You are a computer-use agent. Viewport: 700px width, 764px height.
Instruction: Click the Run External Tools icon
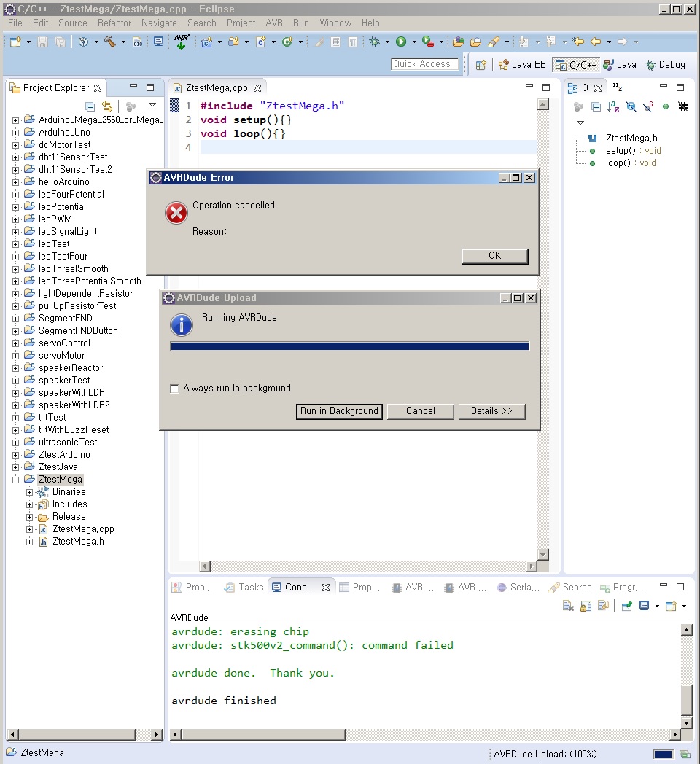click(x=427, y=42)
